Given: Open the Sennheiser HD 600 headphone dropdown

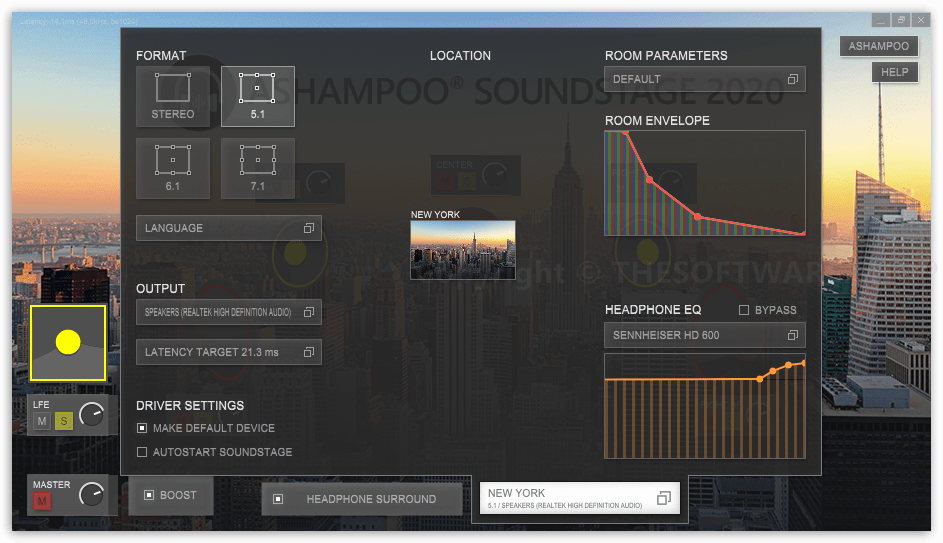Looking at the screenshot, I should 705,335.
